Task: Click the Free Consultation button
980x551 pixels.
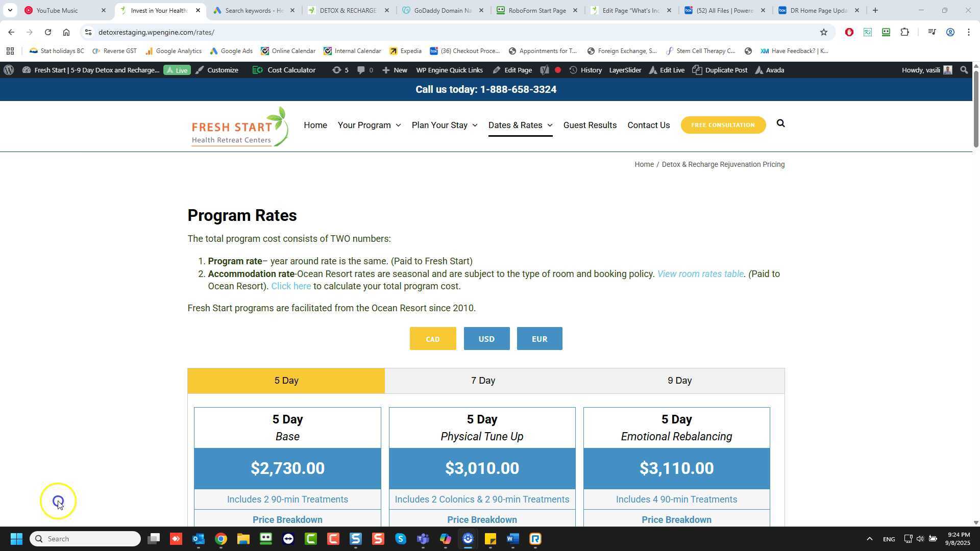Action: [x=722, y=125]
